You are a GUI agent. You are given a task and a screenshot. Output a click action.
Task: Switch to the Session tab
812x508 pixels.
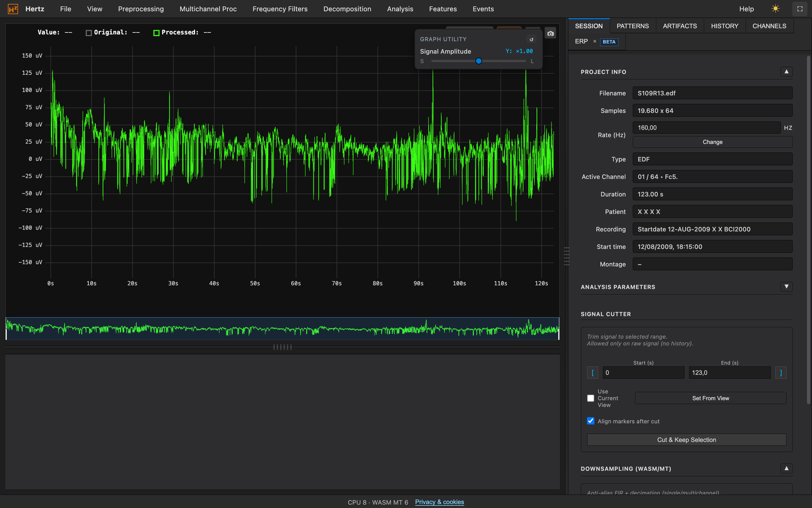pos(589,26)
